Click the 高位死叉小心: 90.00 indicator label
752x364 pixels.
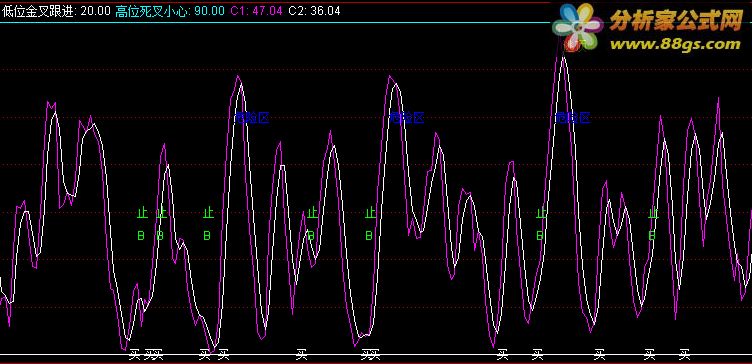(x=170, y=11)
